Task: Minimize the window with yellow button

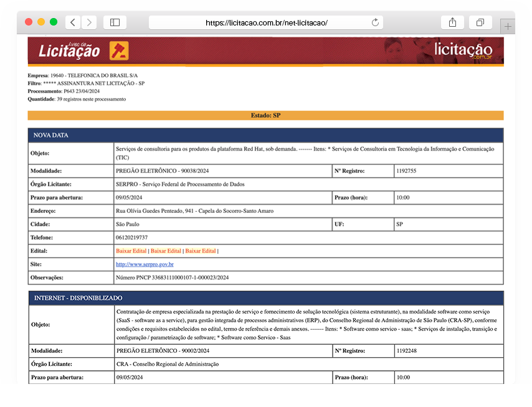Action: point(41,22)
